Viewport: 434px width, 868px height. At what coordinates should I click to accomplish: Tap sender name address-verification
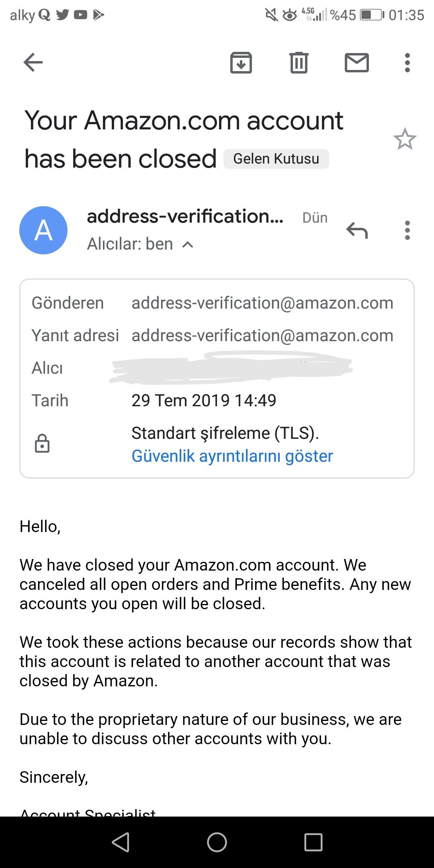click(x=185, y=217)
